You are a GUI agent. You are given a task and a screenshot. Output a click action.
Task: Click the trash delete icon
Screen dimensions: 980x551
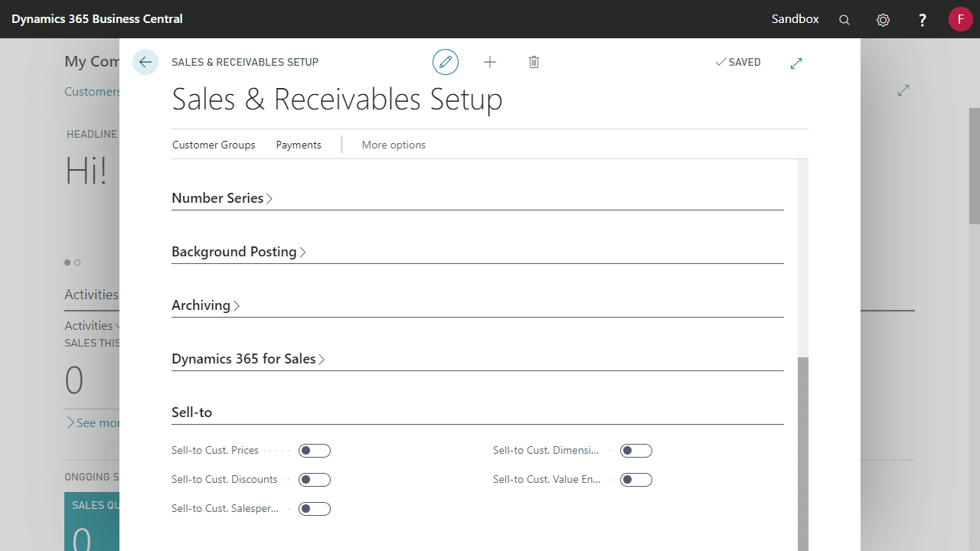tap(534, 62)
